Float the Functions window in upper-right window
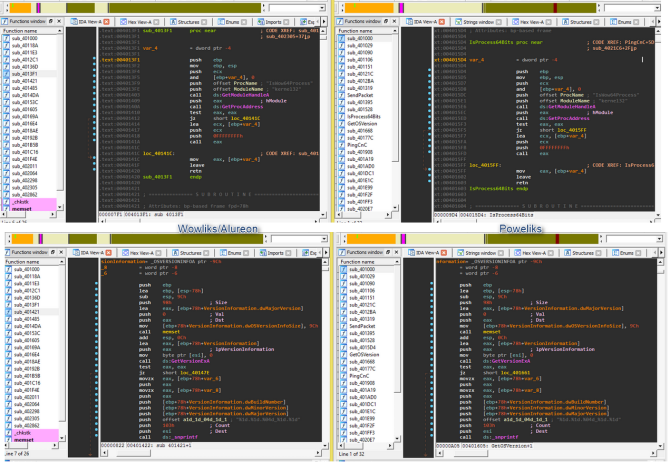Screen dimensions: 670x464 pos(386,21)
